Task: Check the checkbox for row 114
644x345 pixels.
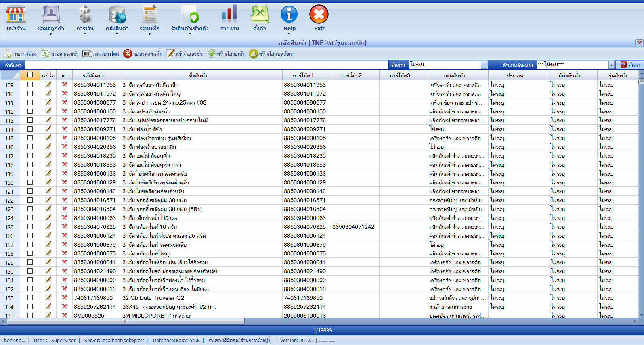Action: pyautogui.click(x=30, y=129)
